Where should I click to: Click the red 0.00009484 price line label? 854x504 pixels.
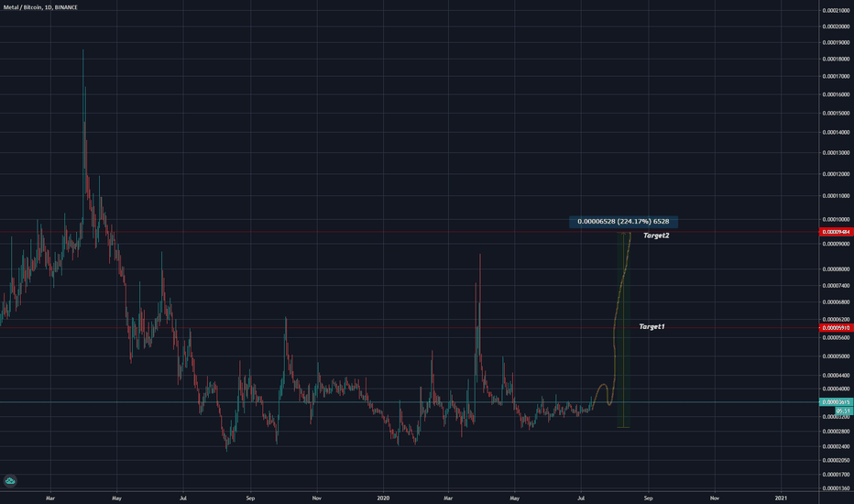click(x=836, y=232)
